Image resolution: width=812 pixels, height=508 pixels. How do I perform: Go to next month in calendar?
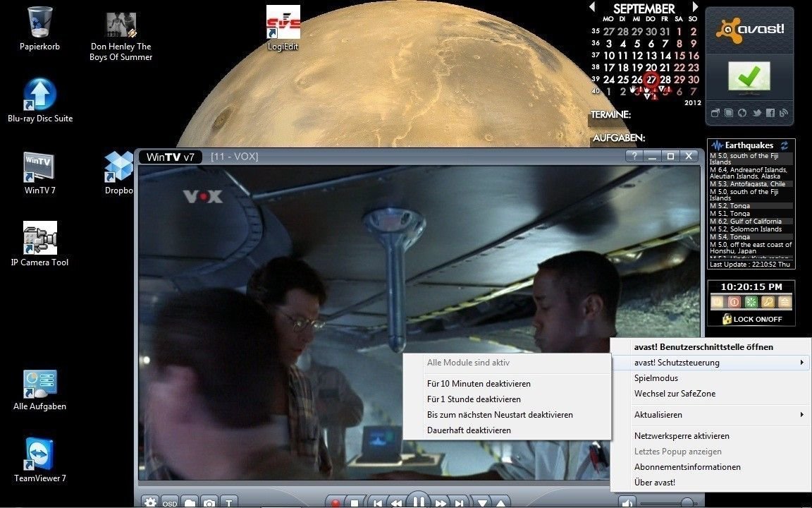tap(695, 7)
